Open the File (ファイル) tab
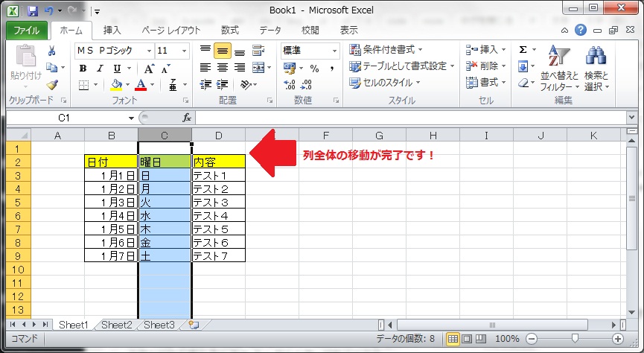 (27, 31)
